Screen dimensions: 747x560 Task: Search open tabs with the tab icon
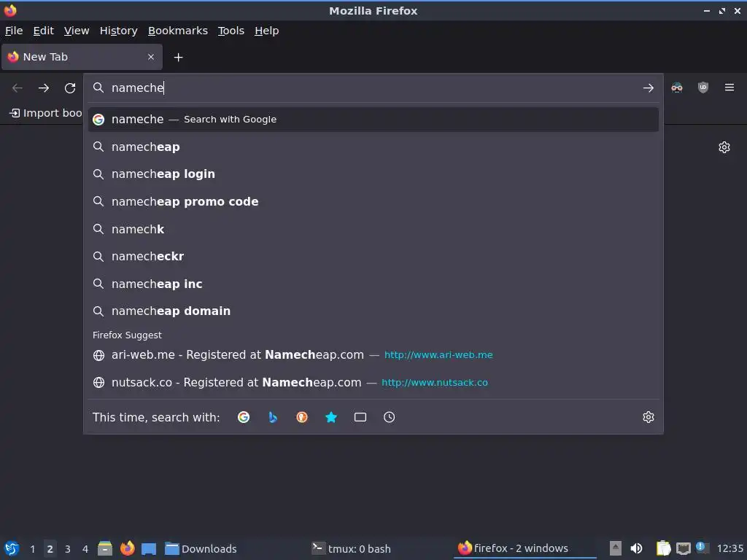pyautogui.click(x=360, y=417)
